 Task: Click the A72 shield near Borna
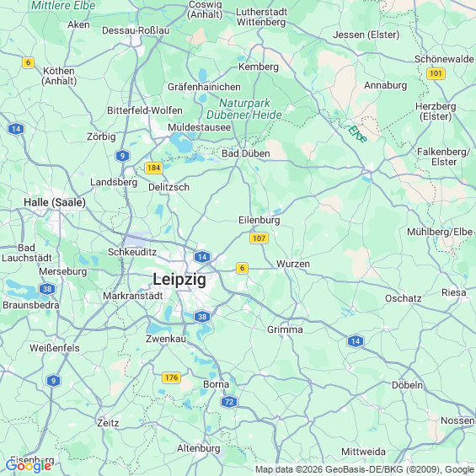point(229,402)
